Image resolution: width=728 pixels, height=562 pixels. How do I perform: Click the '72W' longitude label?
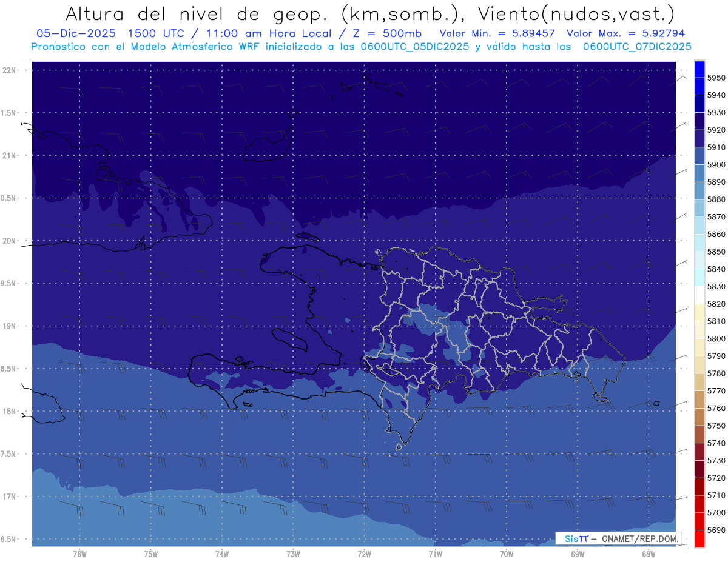pyautogui.click(x=364, y=554)
